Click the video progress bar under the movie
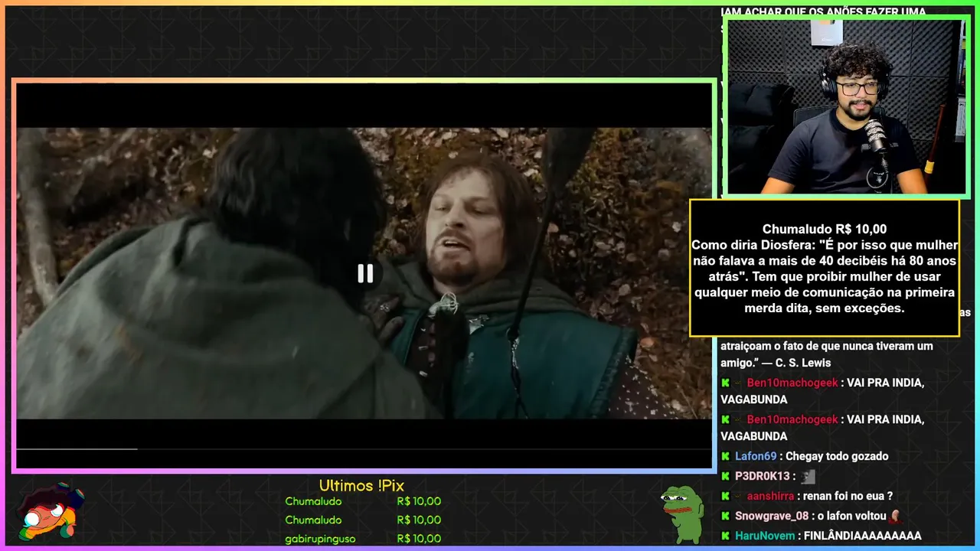This screenshot has height=551, width=980. pyautogui.click(x=364, y=449)
